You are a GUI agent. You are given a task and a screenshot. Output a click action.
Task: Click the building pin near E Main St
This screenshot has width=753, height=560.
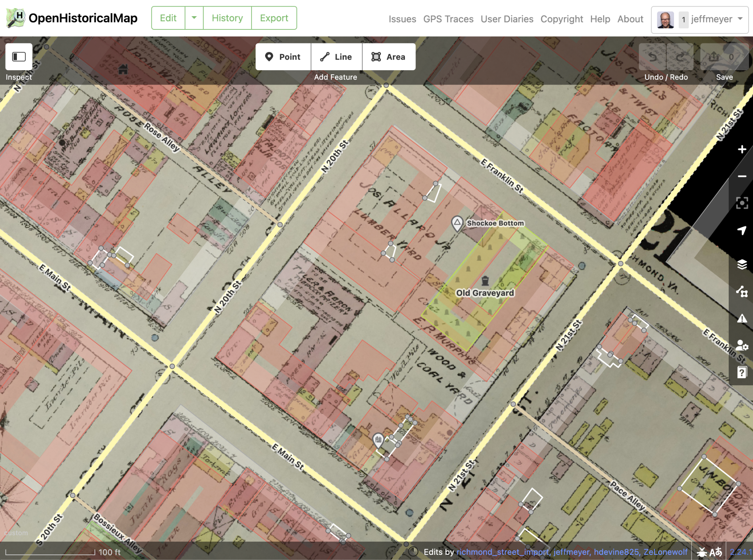[378, 440]
